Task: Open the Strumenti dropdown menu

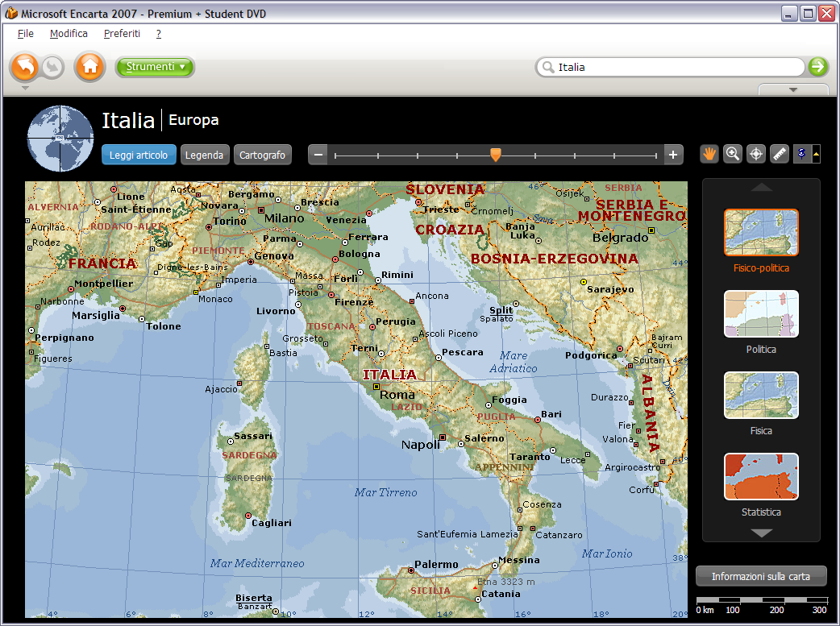Action: pos(155,67)
